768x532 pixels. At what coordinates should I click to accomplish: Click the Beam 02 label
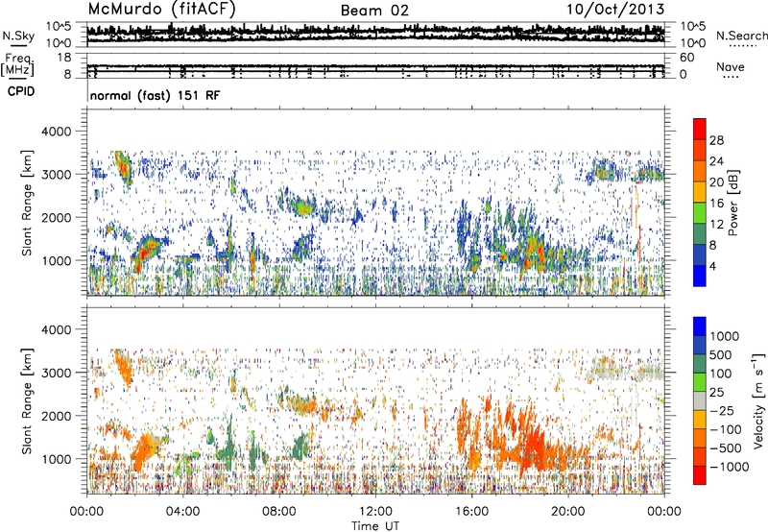(x=374, y=11)
